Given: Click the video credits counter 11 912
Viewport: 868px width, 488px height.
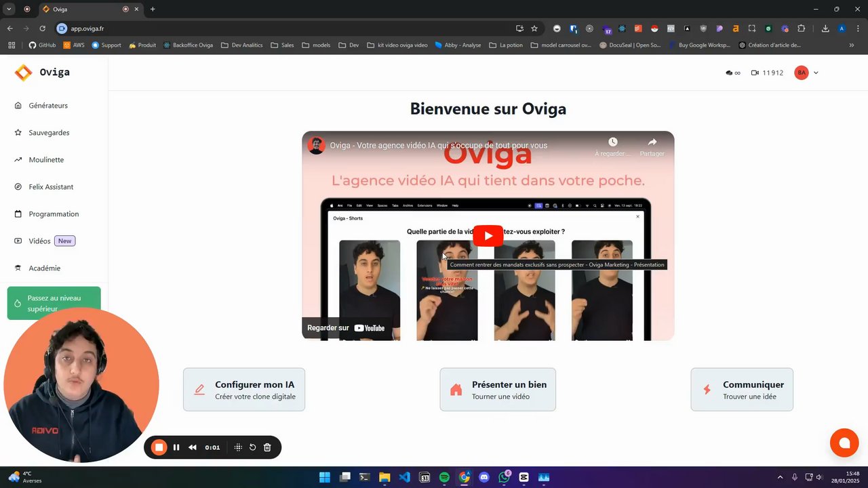Looking at the screenshot, I should (767, 73).
